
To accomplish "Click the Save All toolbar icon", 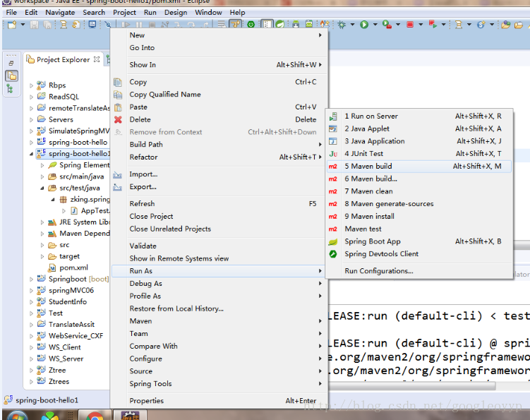I will [47, 25].
